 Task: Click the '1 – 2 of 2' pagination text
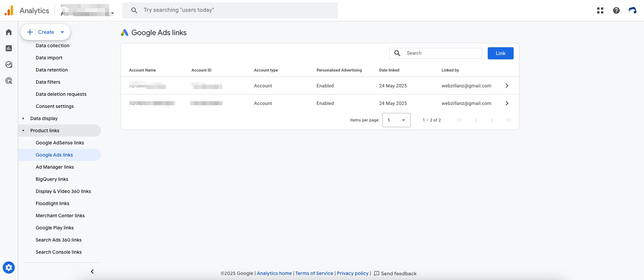[432, 120]
